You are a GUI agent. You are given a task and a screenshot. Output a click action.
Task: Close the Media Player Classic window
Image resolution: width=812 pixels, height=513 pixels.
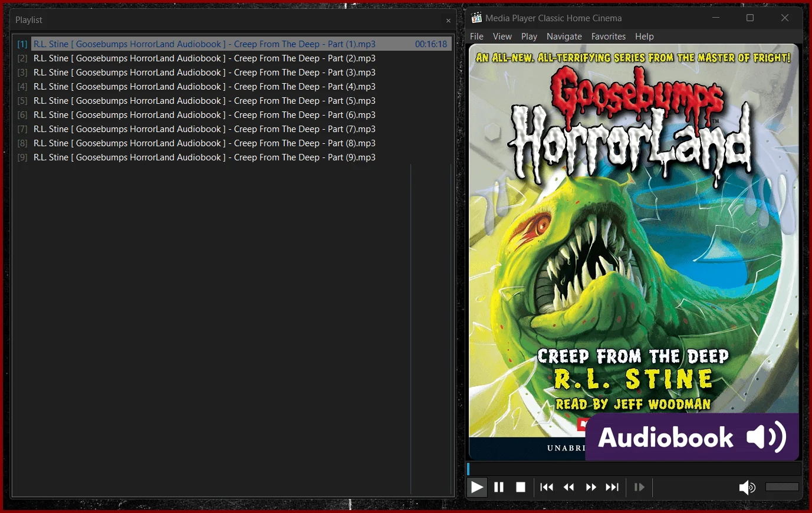click(785, 18)
